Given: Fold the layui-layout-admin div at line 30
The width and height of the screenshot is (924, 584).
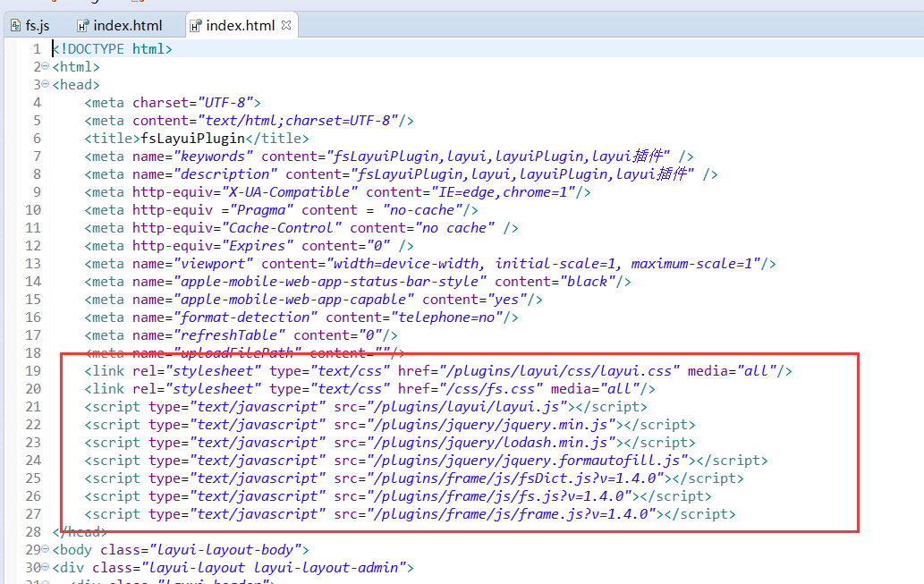Looking at the screenshot, I should (x=47, y=568).
